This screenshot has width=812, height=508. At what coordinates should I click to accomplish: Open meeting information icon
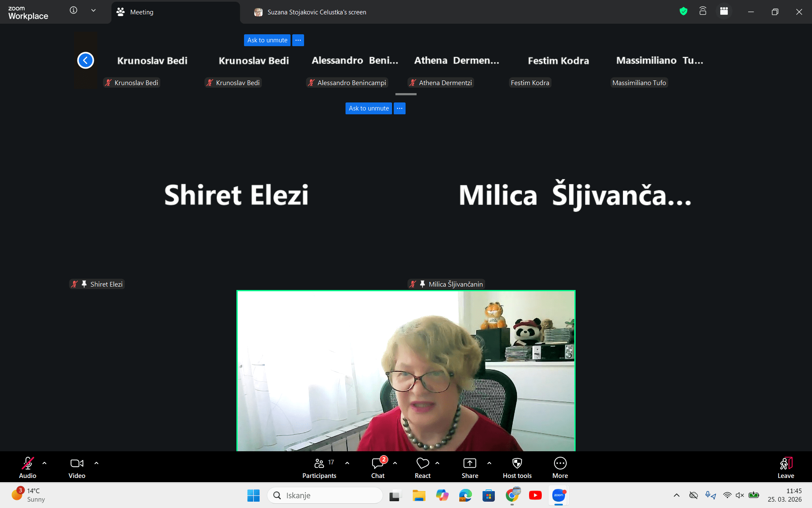click(x=74, y=10)
